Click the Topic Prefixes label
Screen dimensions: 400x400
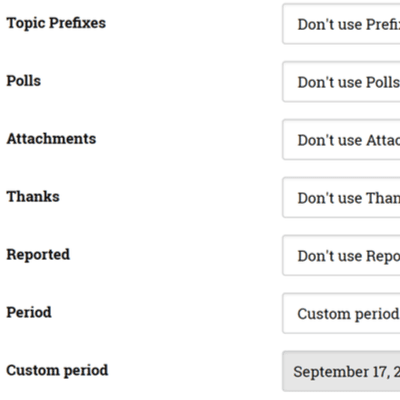click(56, 23)
